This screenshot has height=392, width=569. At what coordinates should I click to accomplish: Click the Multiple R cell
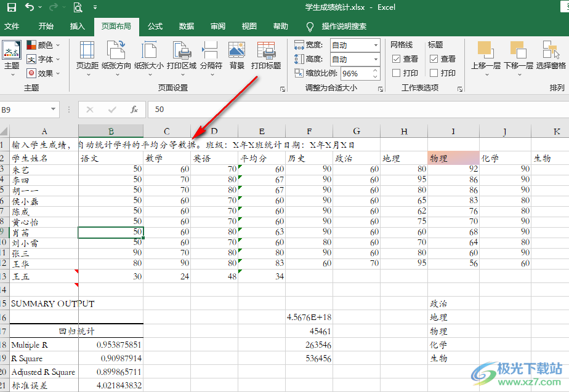click(x=44, y=345)
